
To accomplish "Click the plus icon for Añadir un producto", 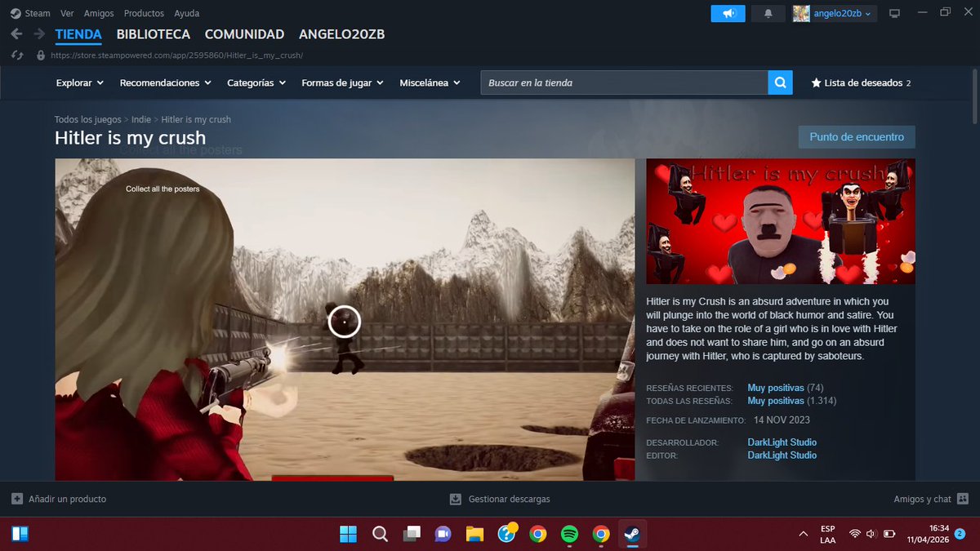I will [x=17, y=499].
